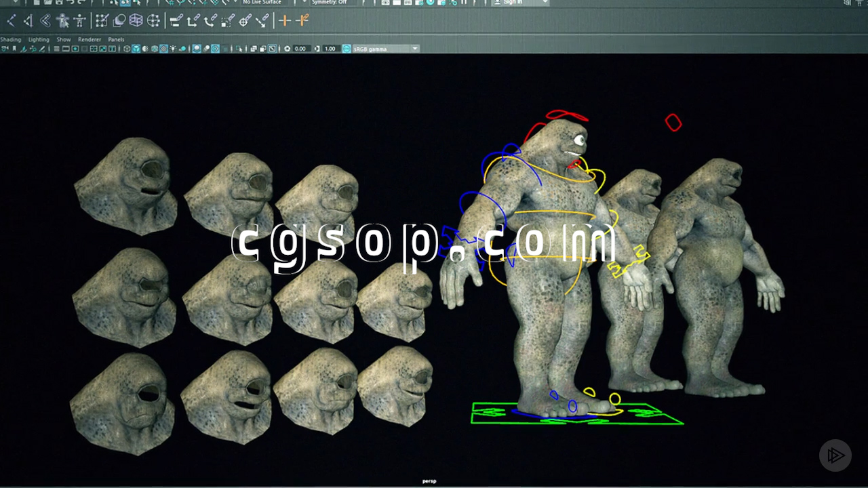868x488 pixels.
Task: Select the green base platform control
Action: pos(577,414)
